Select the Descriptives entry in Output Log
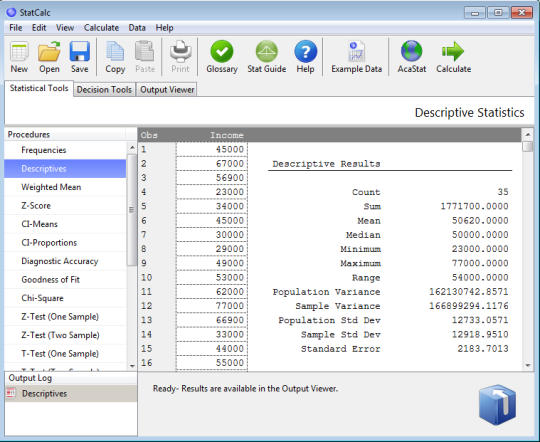 [x=71, y=393]
